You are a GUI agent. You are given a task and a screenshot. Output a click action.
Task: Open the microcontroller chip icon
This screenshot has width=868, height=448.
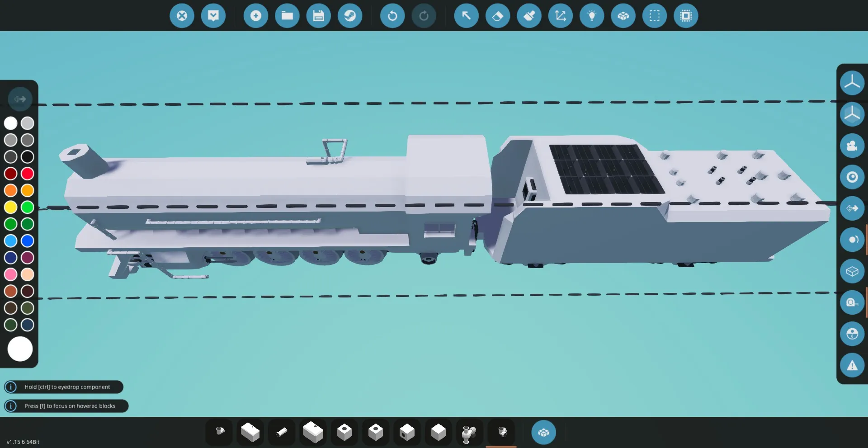(x=686, y=16)
